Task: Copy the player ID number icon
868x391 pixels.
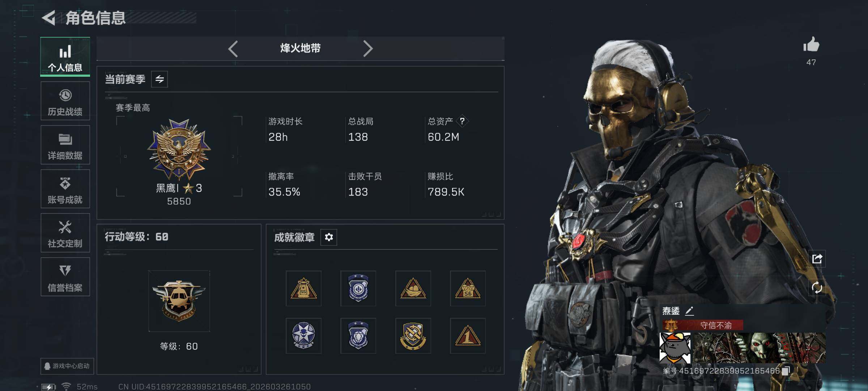Action: click(786, 371)
